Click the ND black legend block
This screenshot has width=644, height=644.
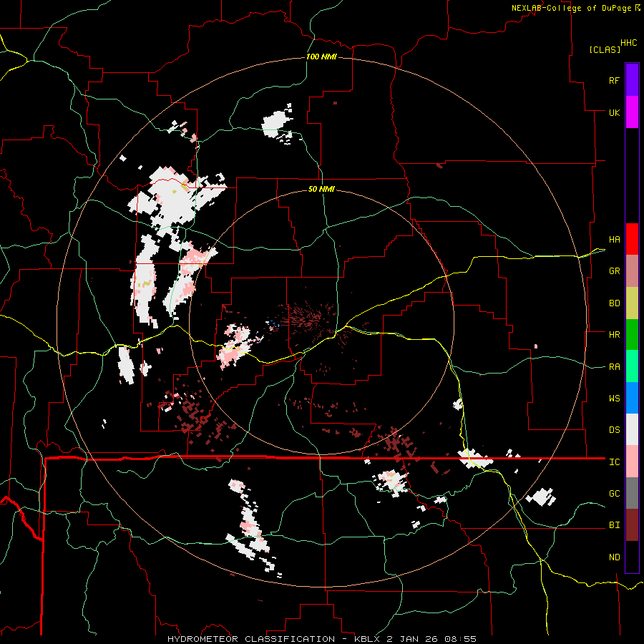[632, 557]
